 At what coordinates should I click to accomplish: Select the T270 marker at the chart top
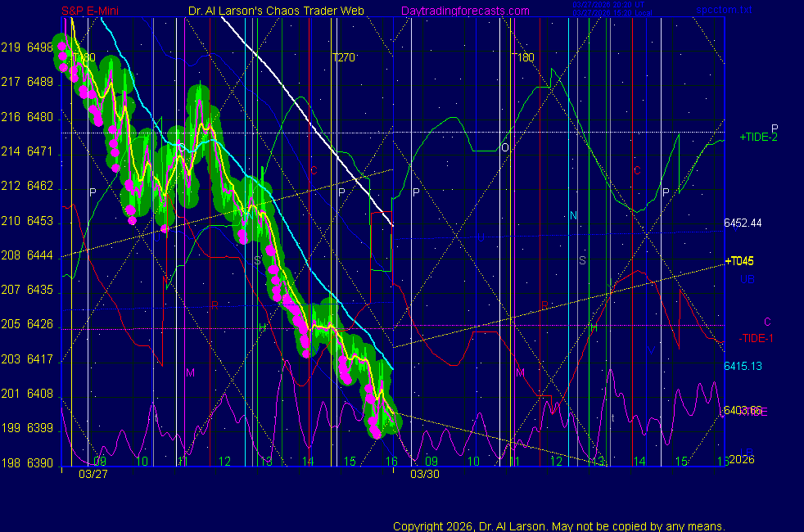click(343, 58)
